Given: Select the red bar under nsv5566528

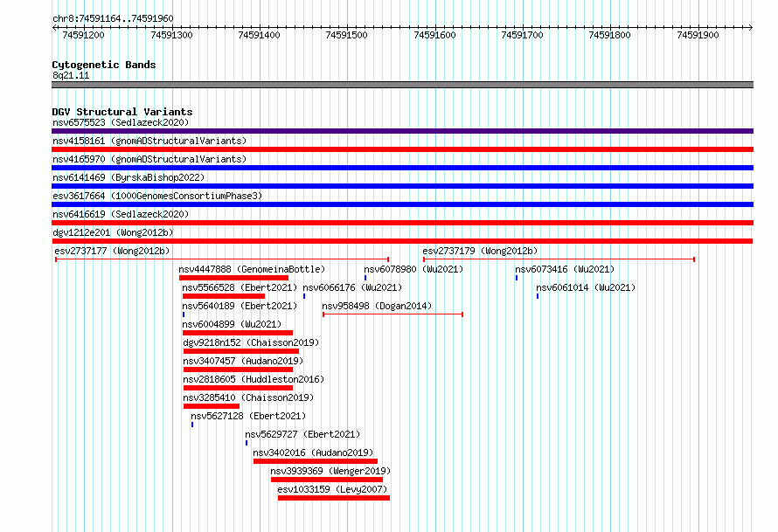Looking at the screenshot, I should pyautogui.click(x=224, y=296).
